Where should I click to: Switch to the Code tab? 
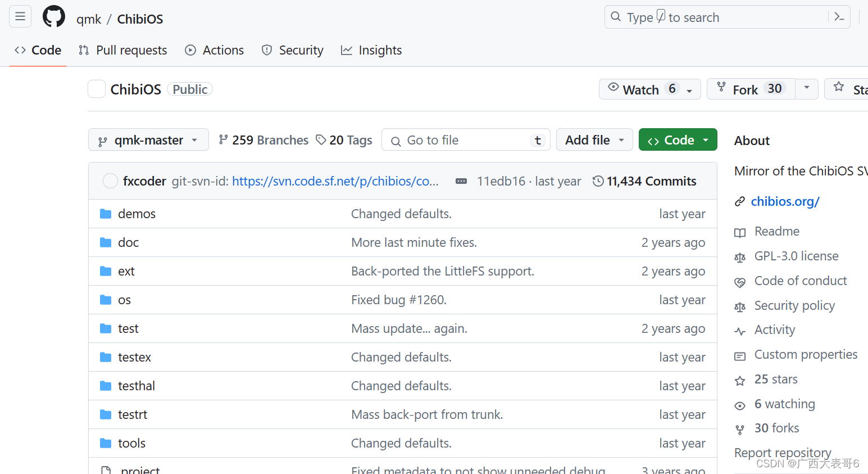click(x=38, y=50)
